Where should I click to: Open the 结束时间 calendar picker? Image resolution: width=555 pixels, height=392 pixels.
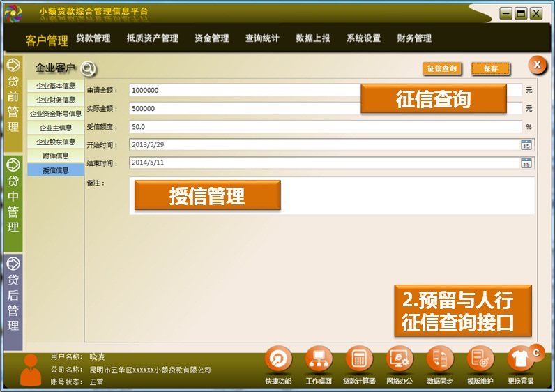[526, 163]
